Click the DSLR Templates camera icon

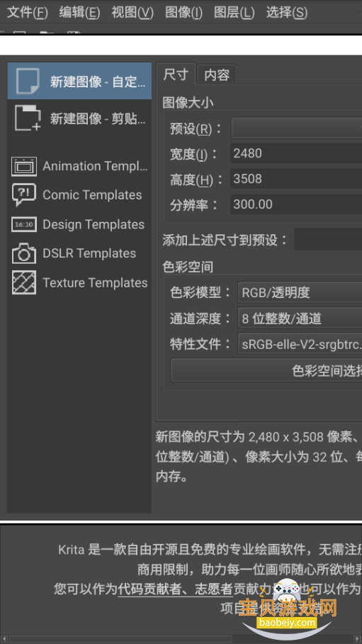pyautogui.click(x=24, y=253)
